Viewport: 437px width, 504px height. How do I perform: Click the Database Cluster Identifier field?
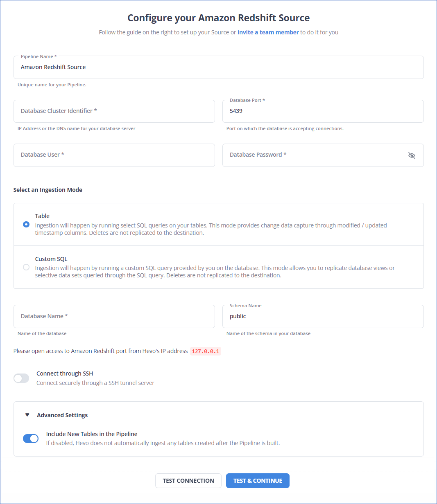[114, 111]
